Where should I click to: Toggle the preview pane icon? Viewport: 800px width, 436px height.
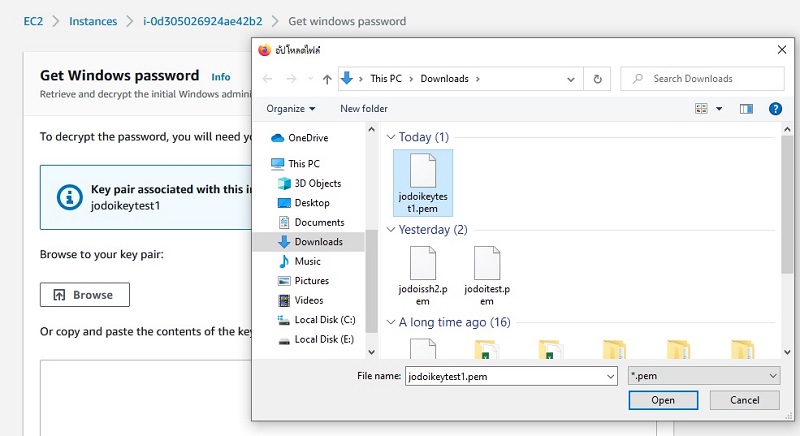pos(745,108)
